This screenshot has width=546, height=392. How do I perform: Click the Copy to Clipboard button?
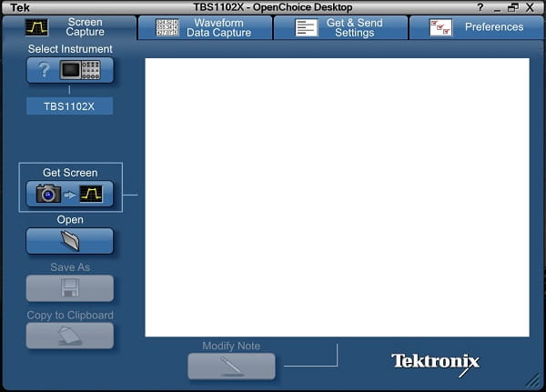click(x=70, y=336)
